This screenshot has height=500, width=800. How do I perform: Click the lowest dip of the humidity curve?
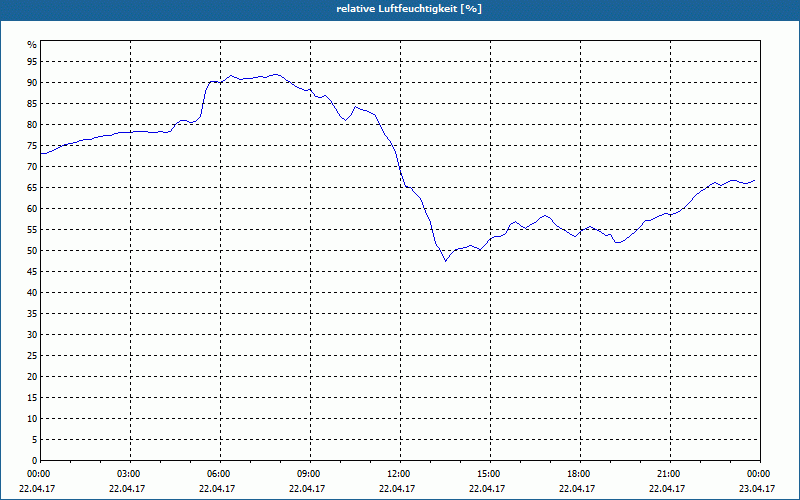pyautogui.click(x=445, y=261)
